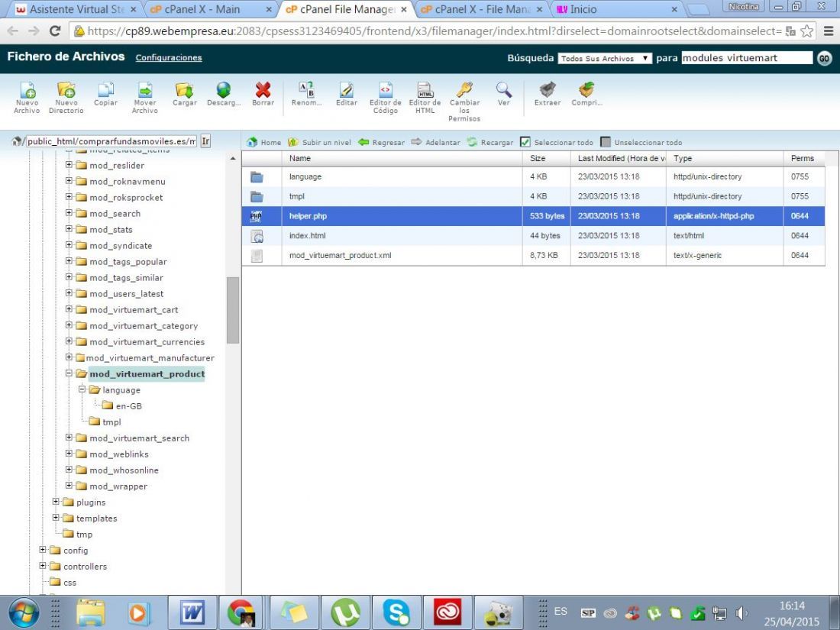The height and width of the screenshot is (630, 840).
Task: Collapse the mod_virtuemart_product folder
Action: (69, 373)
